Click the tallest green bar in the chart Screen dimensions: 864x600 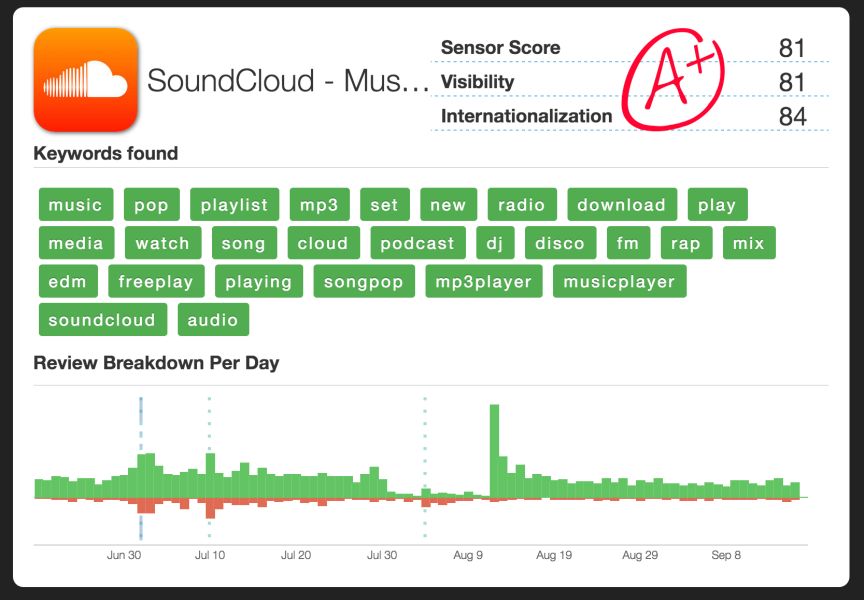pos(494,450)
